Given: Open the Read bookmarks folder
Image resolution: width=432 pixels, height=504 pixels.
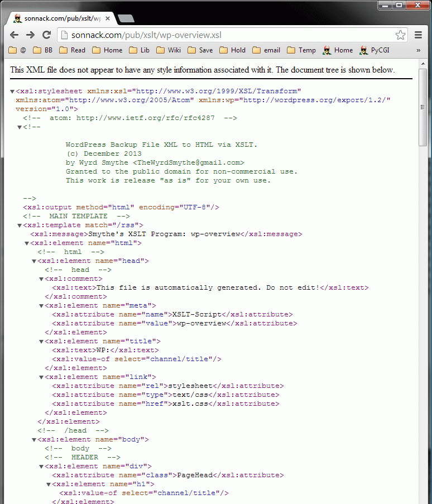Looking at the screenshot, I should pyautogui.click(x=73, y=50).
